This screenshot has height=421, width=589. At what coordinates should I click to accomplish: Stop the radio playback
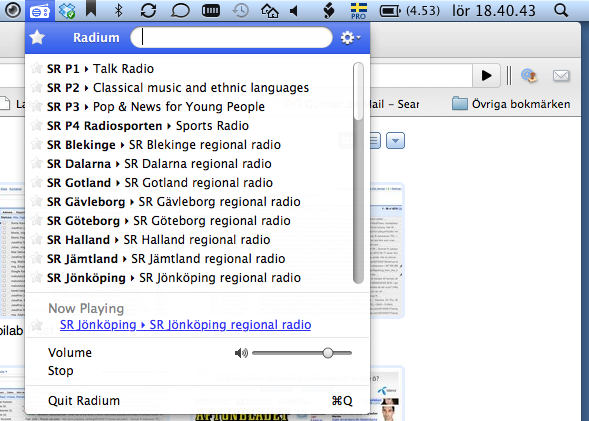tap(60, 371)
